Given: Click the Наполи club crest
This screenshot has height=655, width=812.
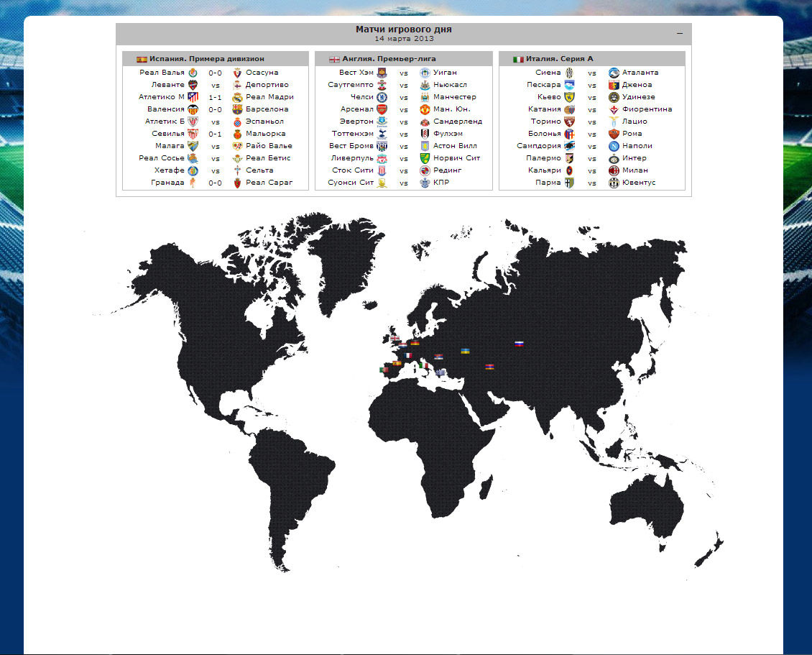Looking at the screenshot, I should [614, 146].
